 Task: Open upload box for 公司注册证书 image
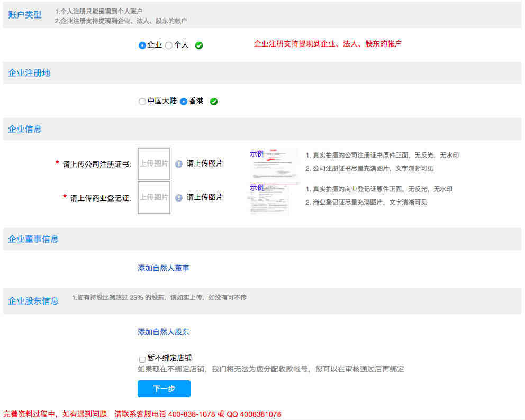click(154, 164)
